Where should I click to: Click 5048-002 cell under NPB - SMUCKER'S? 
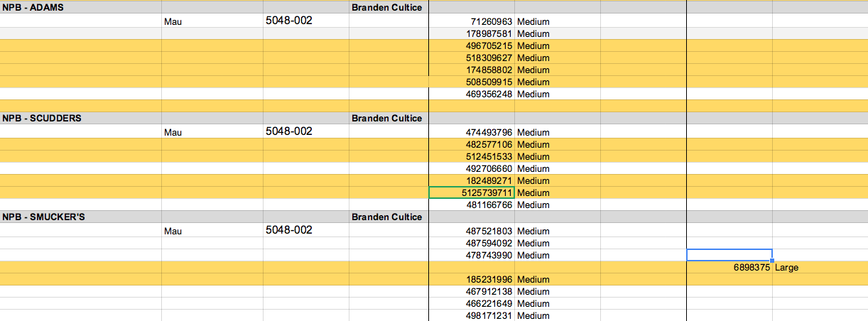click(289, 230)
